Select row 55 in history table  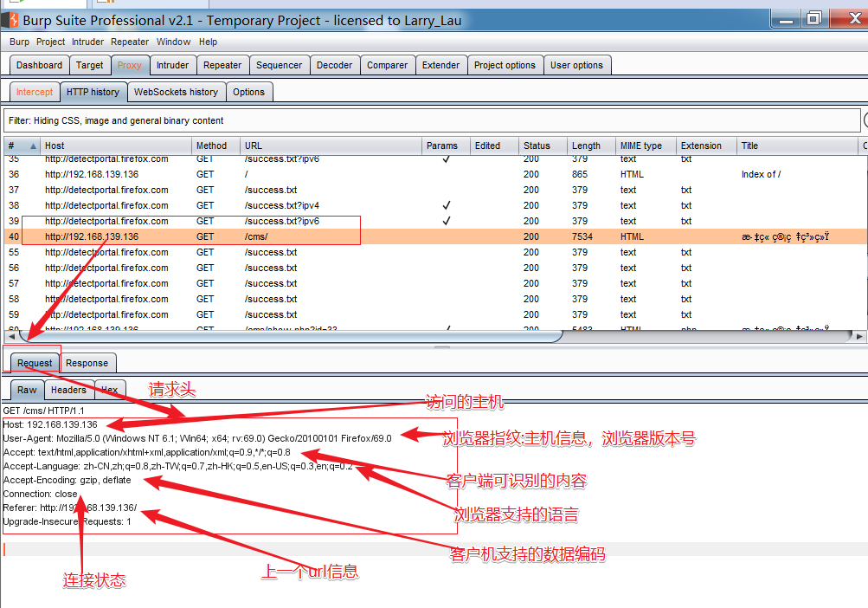tap(435, 252)
